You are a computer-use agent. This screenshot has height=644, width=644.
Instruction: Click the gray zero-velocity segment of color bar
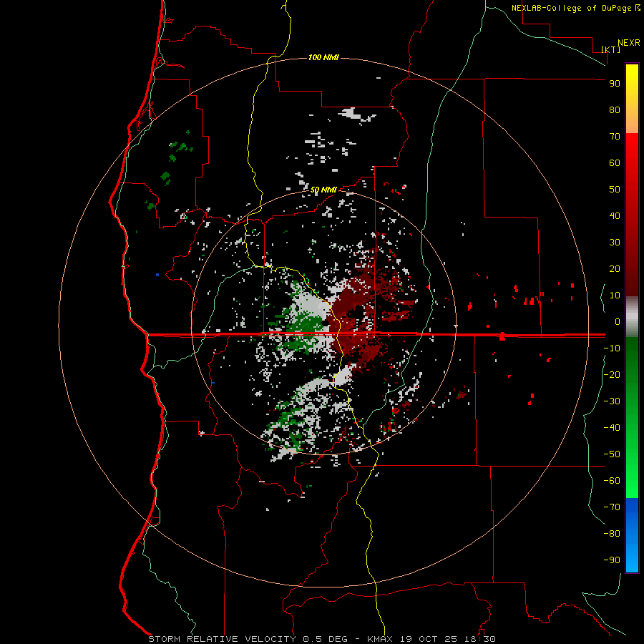tap(632, 317)
